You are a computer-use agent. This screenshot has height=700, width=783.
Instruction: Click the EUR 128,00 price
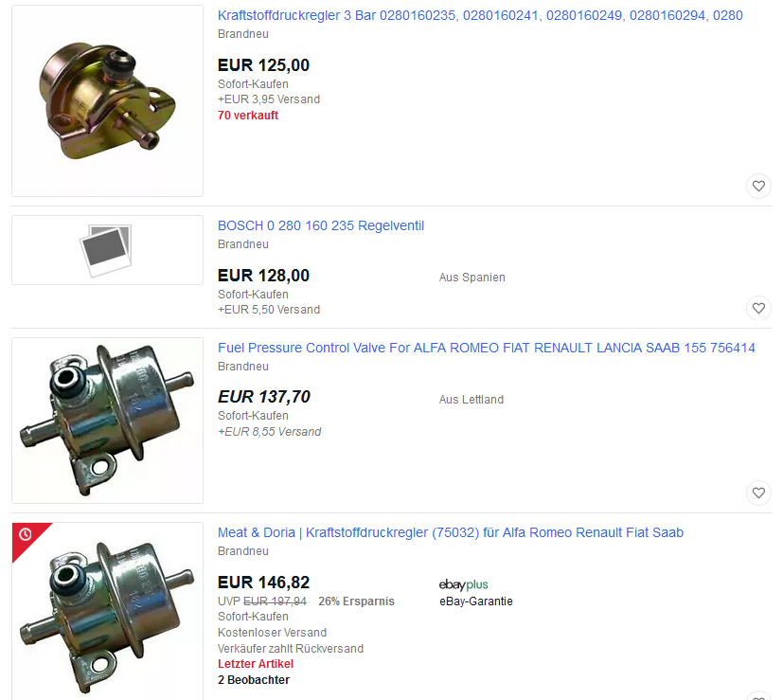(263, 276)
